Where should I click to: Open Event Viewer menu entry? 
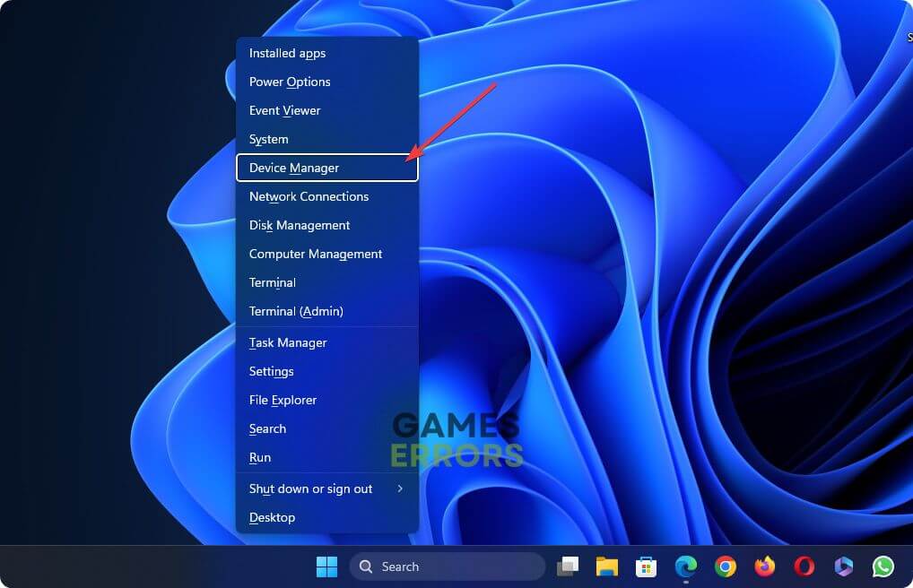coord(326,111)
